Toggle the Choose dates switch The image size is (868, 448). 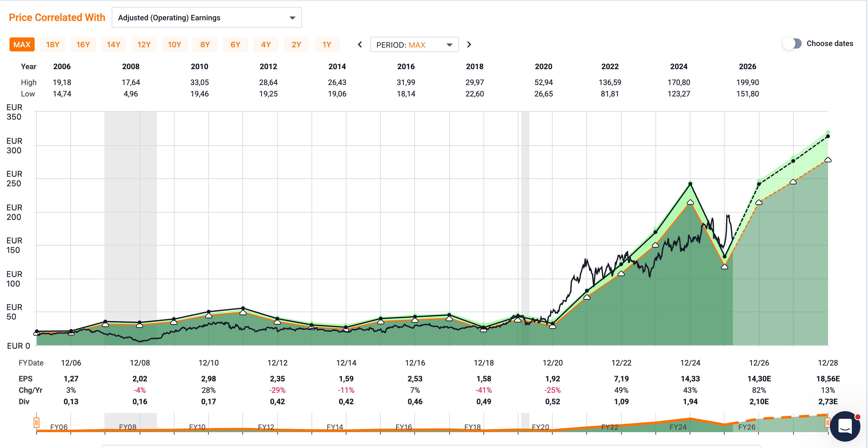pos(792,43)
